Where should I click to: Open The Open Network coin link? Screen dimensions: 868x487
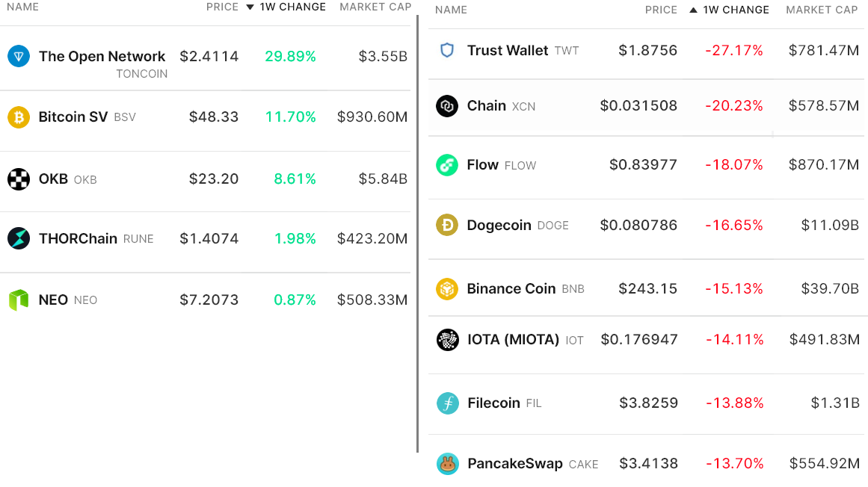click(102, 57)
